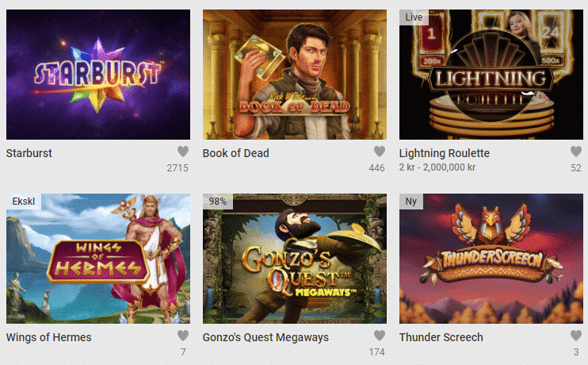Click the Ekskl badge on Wings of Hermes

(x=24, y=202)
